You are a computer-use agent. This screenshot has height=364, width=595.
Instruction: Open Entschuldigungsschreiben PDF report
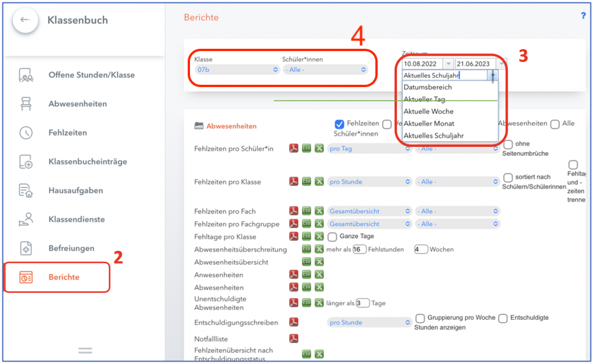click(294, 322)
